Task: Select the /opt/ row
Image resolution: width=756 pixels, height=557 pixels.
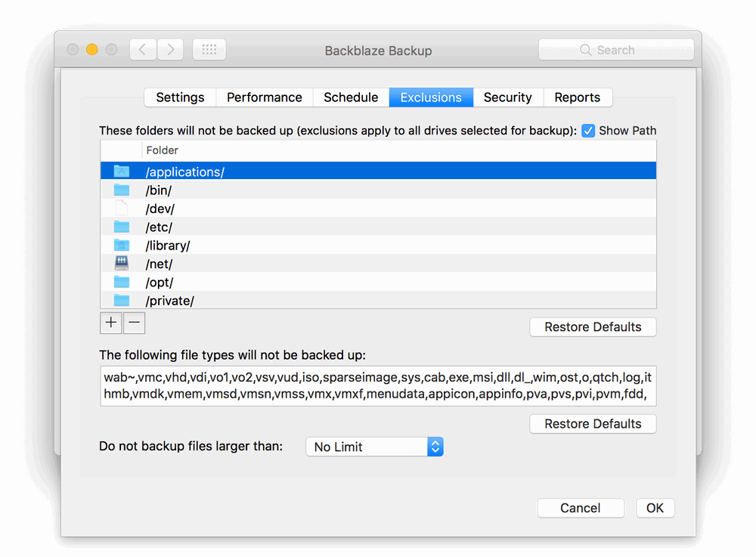Action: point(379,282)
